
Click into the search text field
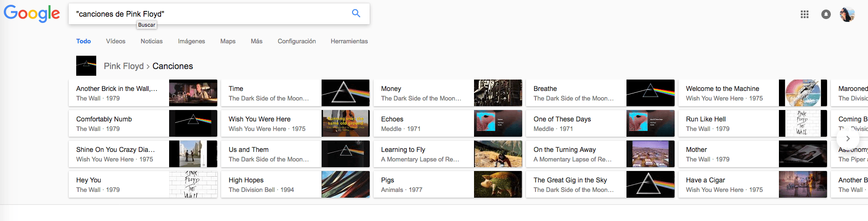[x=210, y=14]
